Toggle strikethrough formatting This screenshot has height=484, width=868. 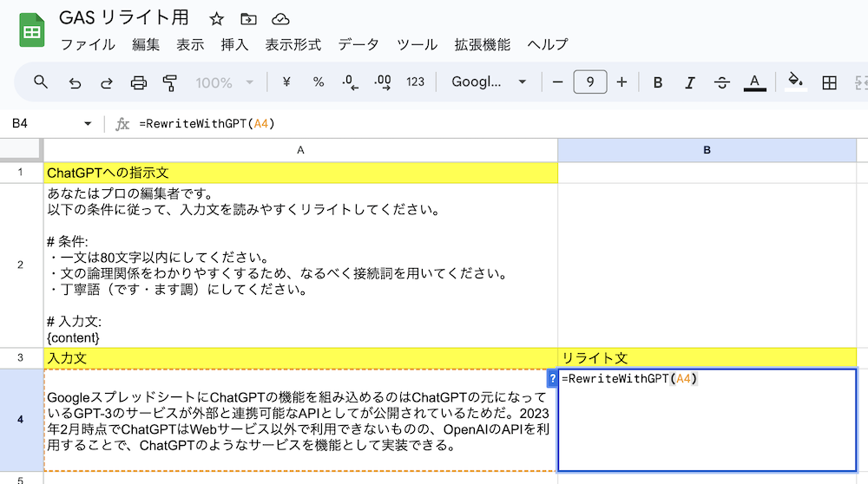(722, 82)
